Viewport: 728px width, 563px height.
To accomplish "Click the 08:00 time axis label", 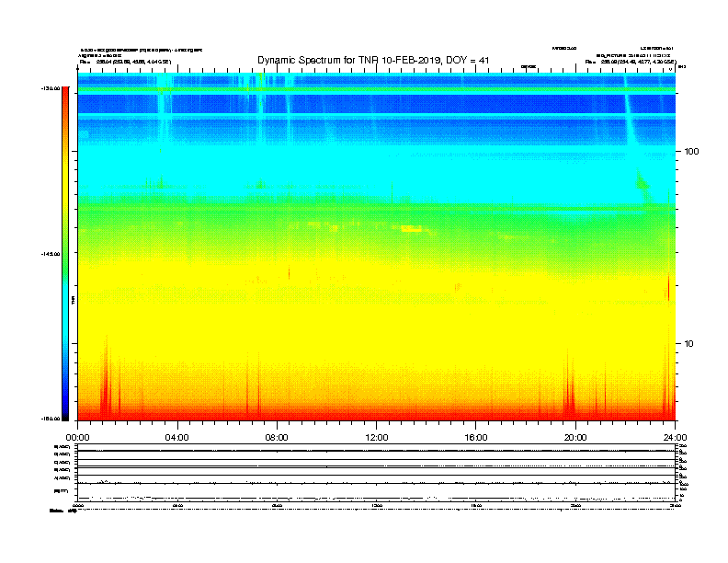I will [x=277, y=438].
